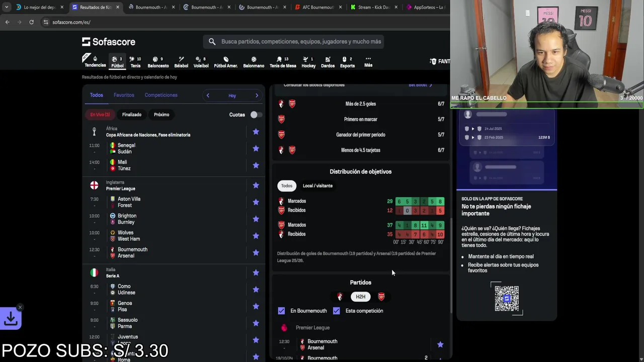644x362 pixels.
Task: Open the Hockey category
Action: (308, 62)
